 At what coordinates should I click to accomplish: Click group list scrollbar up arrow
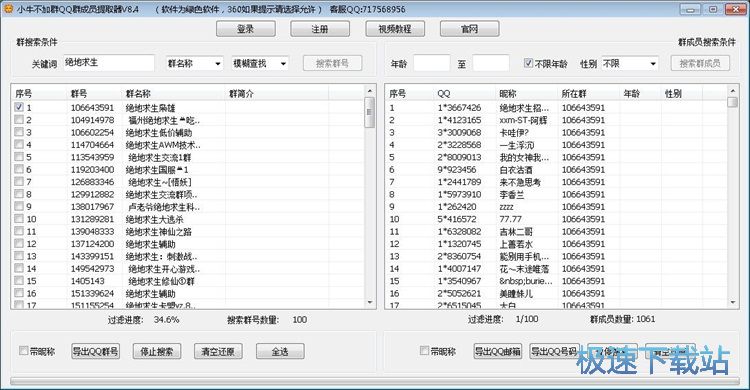[369, 90]
